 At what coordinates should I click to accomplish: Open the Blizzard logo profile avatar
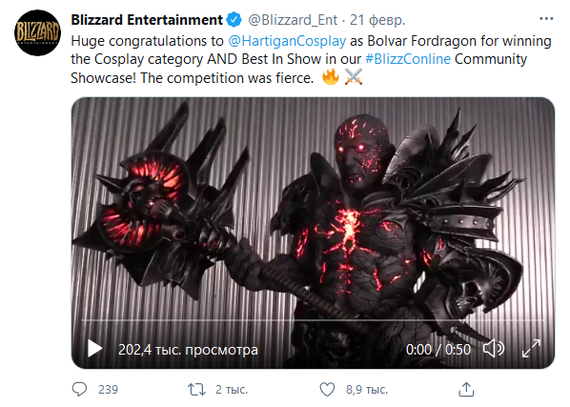tap(37, 33)
